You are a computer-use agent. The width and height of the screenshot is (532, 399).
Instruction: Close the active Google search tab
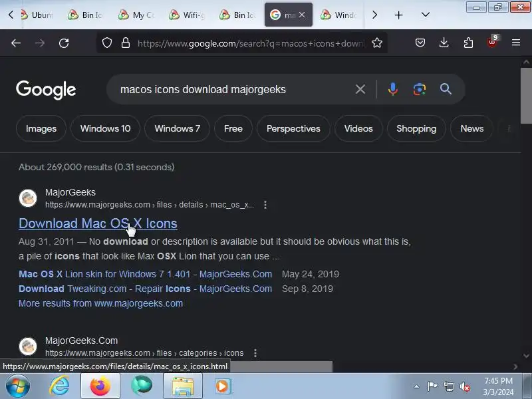click(x=302, y=15)
